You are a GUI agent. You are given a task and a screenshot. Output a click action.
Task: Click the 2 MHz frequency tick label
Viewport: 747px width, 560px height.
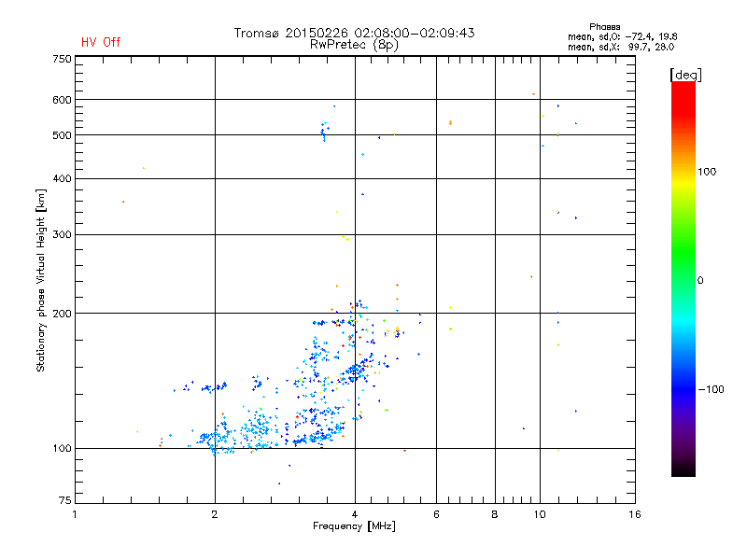tap(215, 514)
